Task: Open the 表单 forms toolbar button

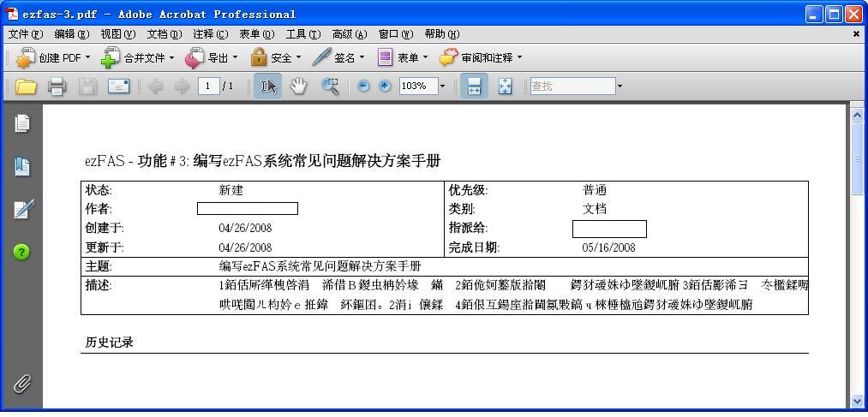Action: pyautogui.click(x=403, y=57)
